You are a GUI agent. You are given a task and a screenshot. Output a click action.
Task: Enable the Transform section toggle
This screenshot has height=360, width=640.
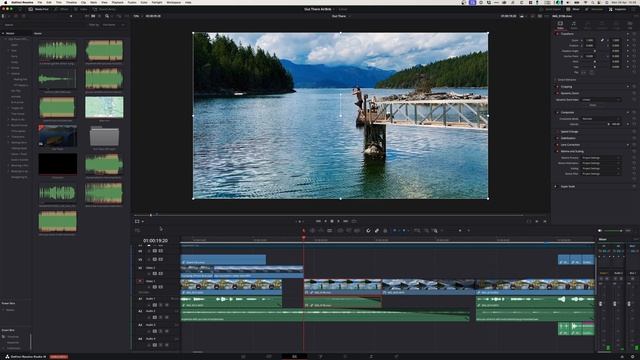coord(557,34)
